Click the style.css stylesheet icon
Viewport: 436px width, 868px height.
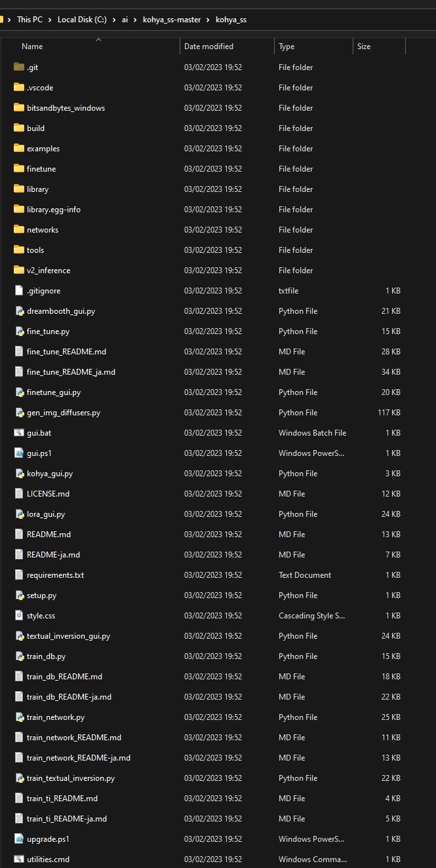pyautogui.click(x=19, y=615)
